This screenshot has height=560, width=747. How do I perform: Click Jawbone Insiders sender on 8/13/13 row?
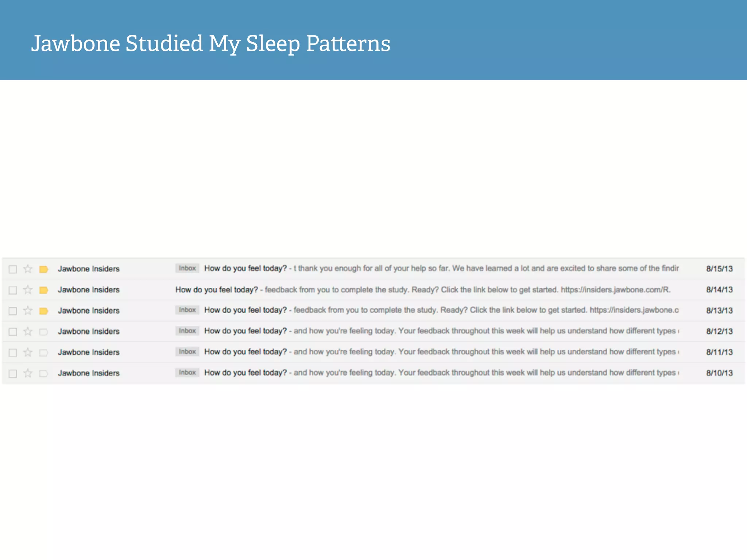[89, 311]
